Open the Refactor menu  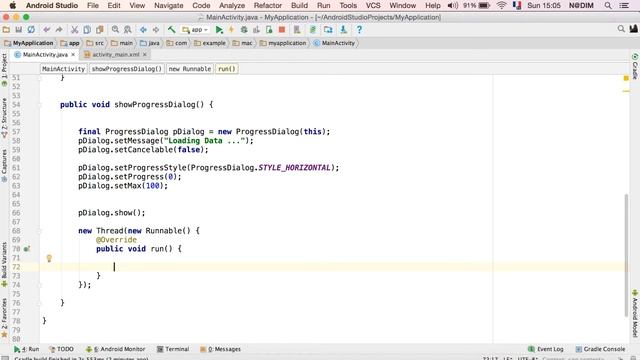pos(268,5)
